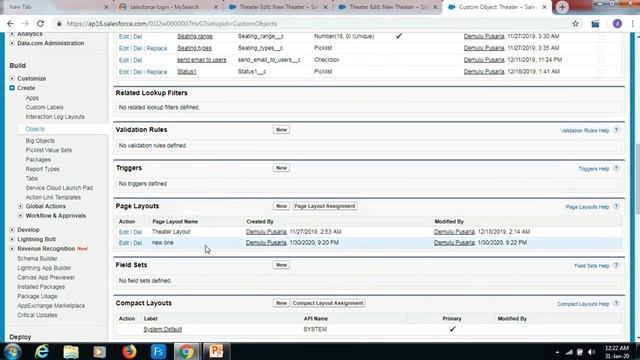
Task: Open PowerPoint from the taskbar
Action: [216, 351]
